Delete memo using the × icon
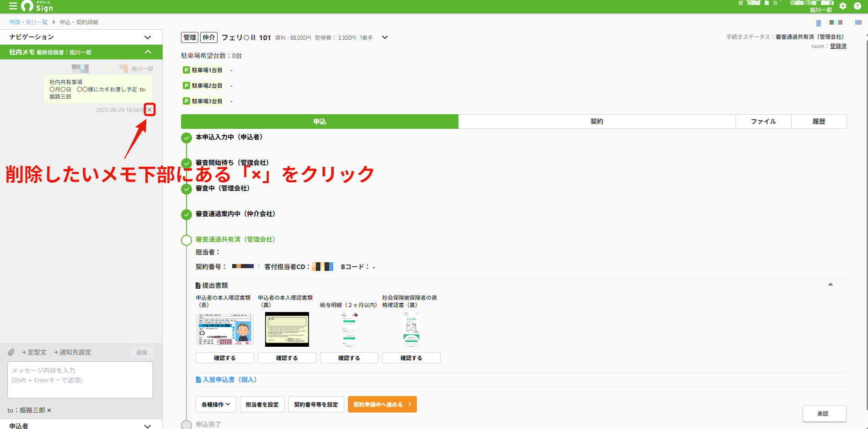868x429 pixels. 149,110
